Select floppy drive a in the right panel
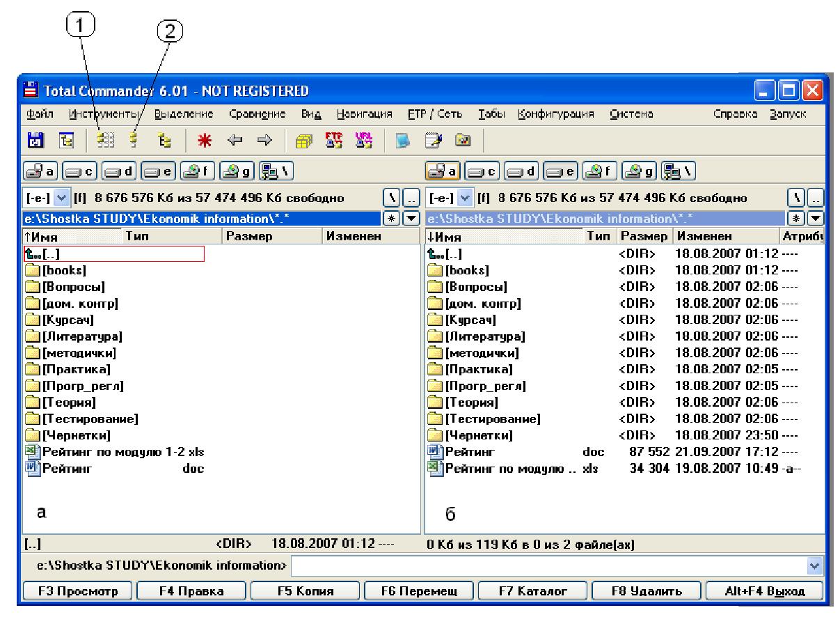This screenshot has width=840, height=617. (443, 170)
